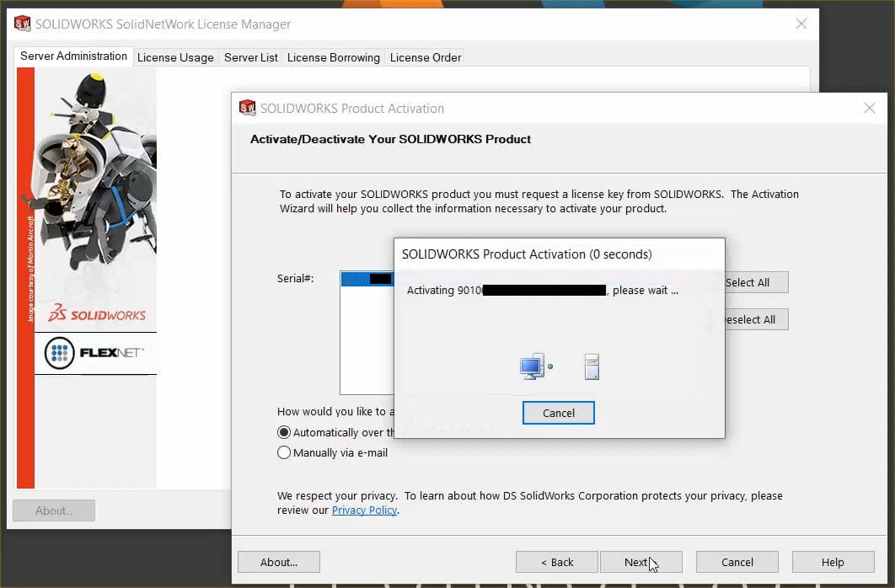Click the 'Activating 9010... please wait' message

click(543, 291)
